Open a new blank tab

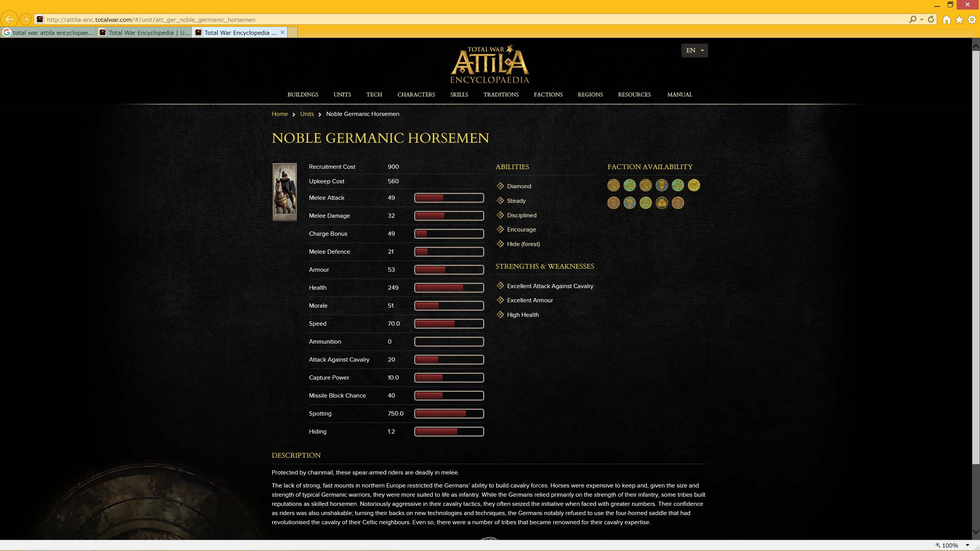click(292, 32)
